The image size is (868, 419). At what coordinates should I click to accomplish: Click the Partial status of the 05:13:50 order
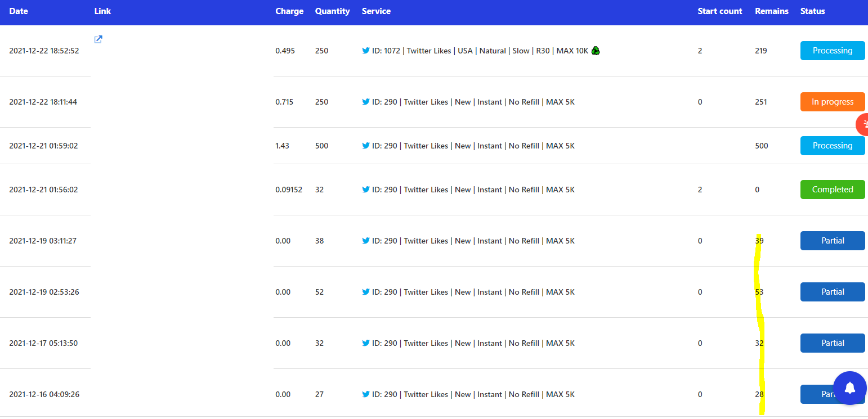(833, 343)
